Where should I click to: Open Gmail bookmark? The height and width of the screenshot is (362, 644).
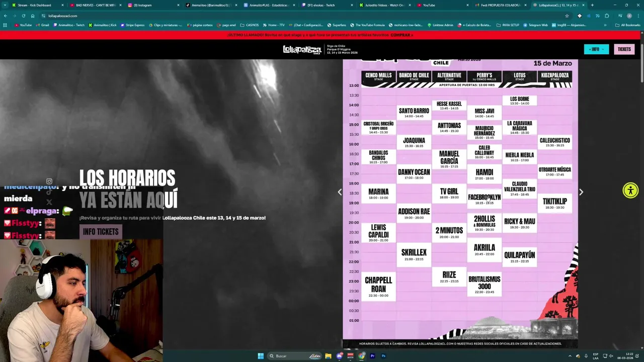(x=43, y=25)
